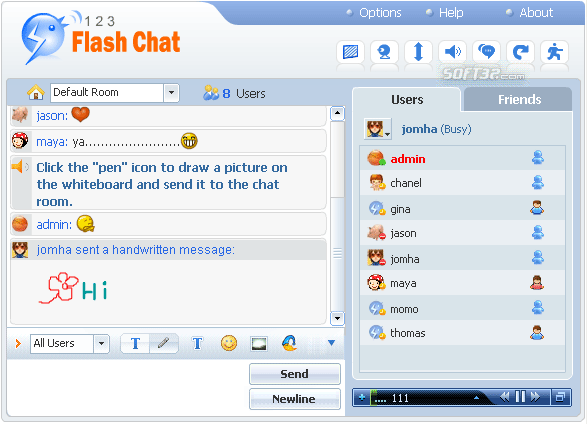Click the profile icon in jomha's row
The image size is (587, 424).
(538, 257)
